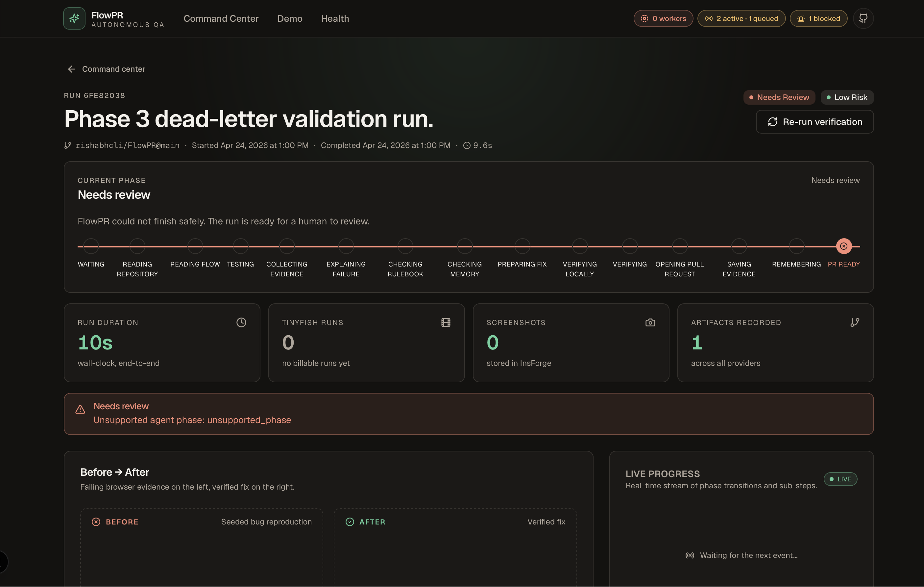The height and width of the screenshot is (587, 924).
Task: Click the PR Ready failed step marker
Action: pos(843,246)
